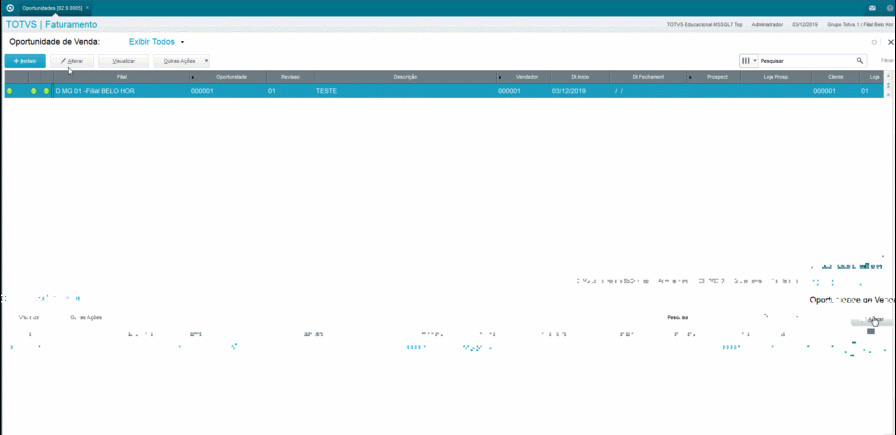Click the Administrador user label
The width and height of the screenshot is (896, 435).
pyautogui.click(x=767, y=25)
